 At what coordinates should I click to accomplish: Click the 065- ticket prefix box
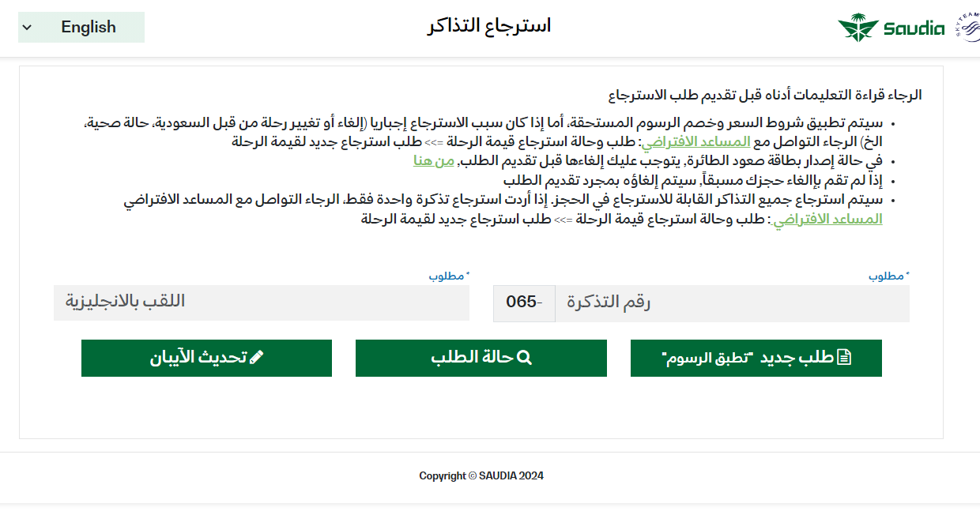tap(524, 303)
